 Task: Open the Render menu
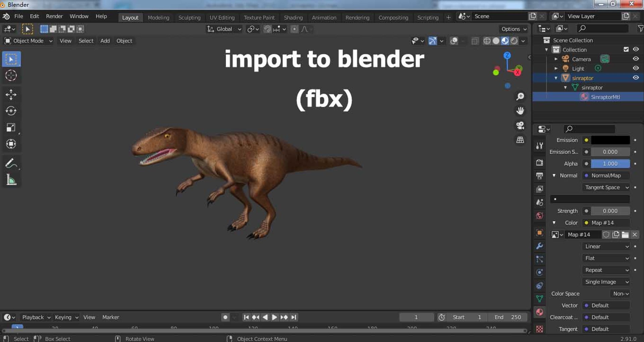tap(54, 16)
